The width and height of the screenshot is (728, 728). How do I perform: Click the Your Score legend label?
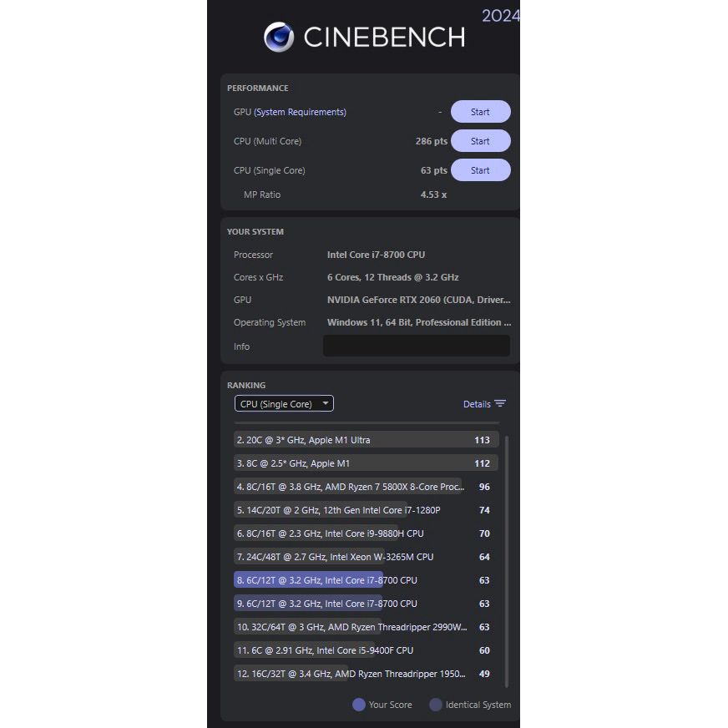390,705
